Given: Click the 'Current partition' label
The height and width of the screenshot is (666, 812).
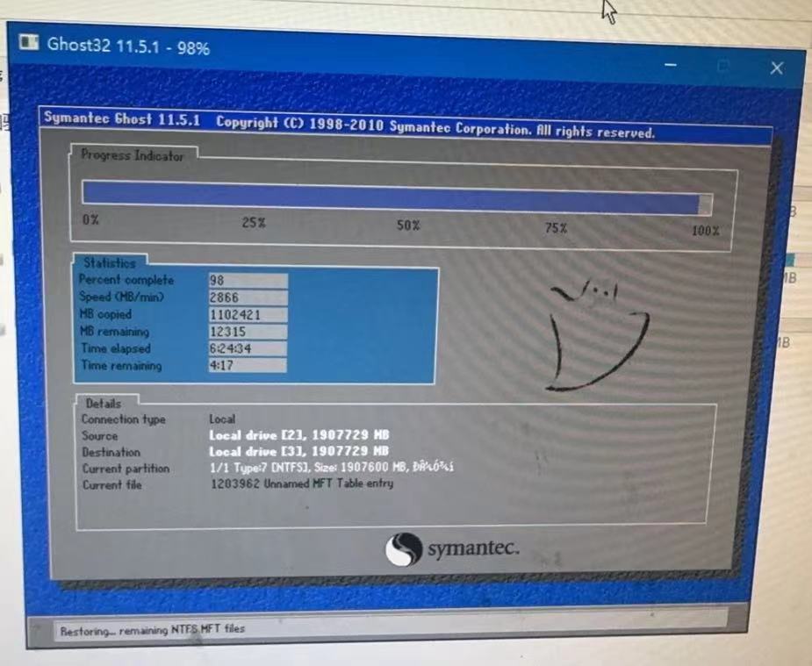Looking at the screenshot, I should tap(126, 469).
